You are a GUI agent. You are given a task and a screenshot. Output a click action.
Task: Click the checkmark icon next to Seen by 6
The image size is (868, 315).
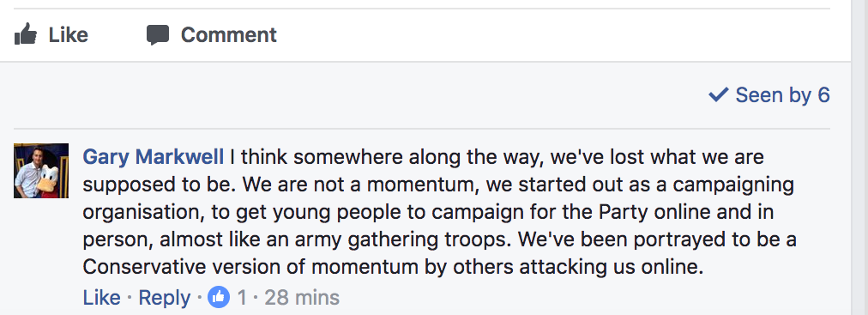coord(718,95)
